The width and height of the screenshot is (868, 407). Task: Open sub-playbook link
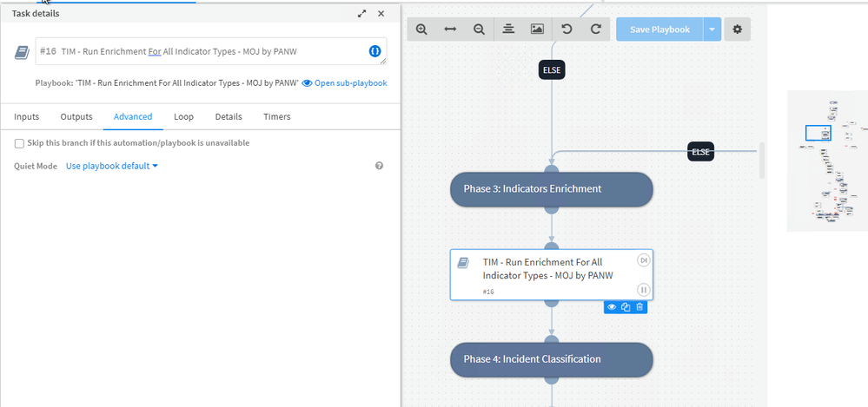tap(344, 83)
